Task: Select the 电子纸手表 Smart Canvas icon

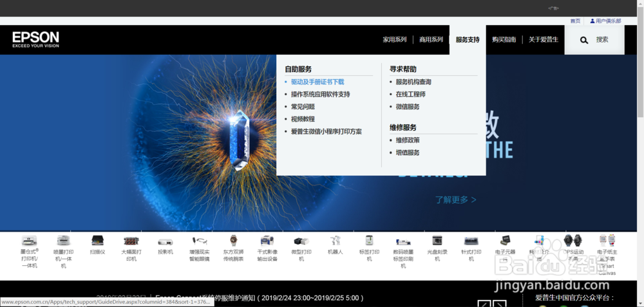Action: pos(607,241)
